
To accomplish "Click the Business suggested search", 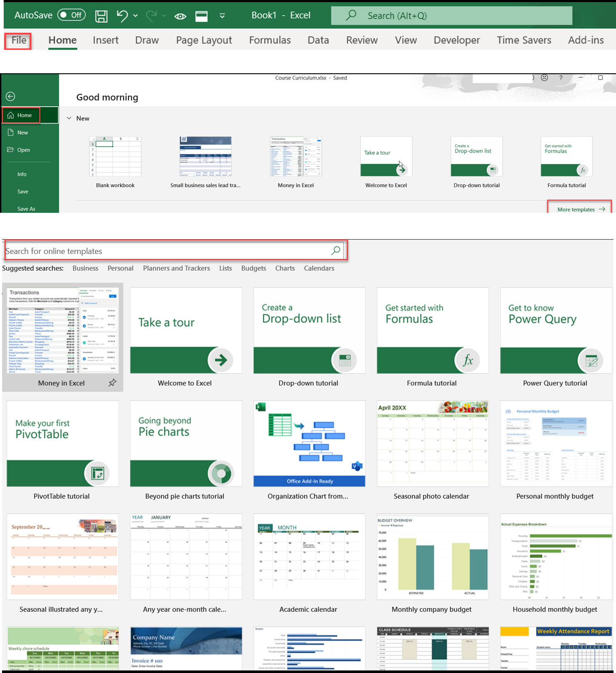I will coord(85,268).
